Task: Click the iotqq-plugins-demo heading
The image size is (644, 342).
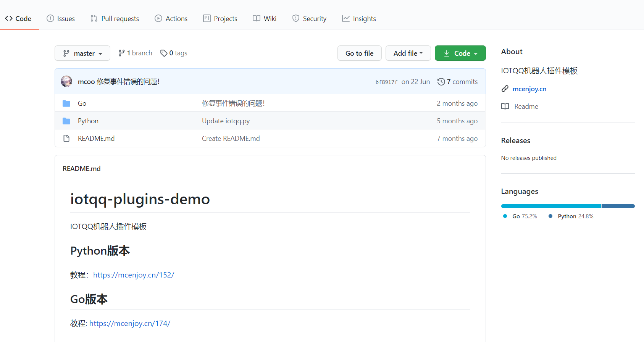Action: [x=140, y=199]
